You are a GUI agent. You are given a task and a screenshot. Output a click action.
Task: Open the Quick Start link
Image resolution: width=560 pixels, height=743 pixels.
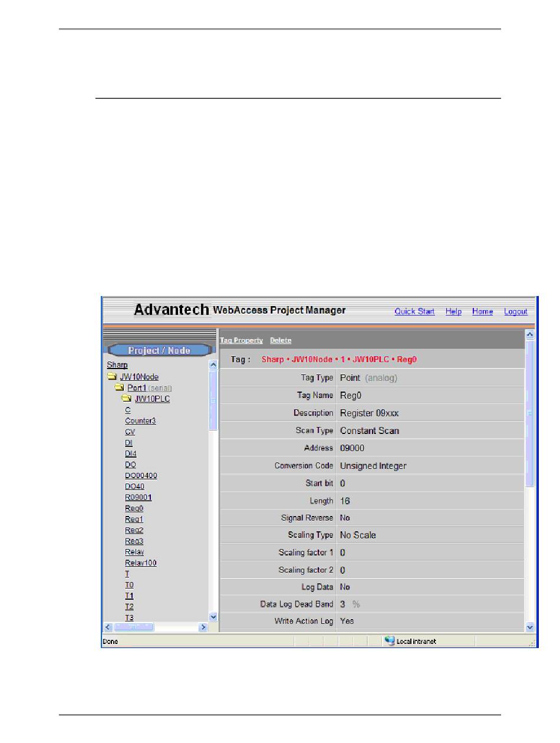coord(414,311)
